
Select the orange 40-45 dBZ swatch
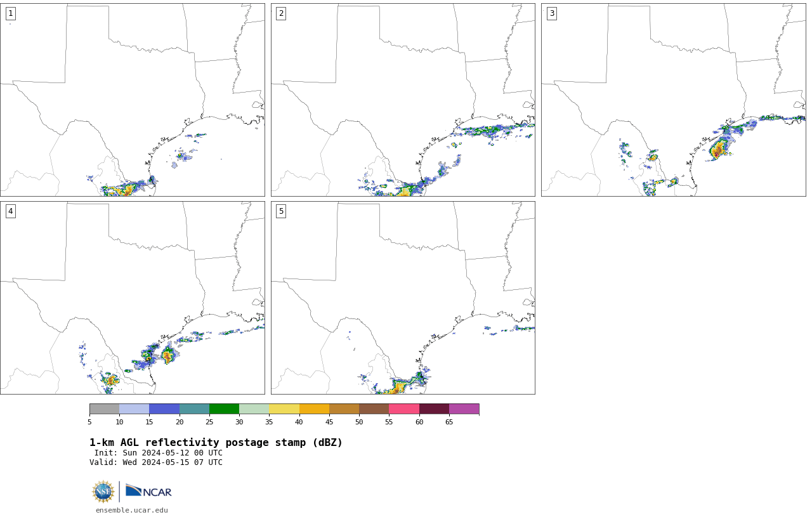tap(314, 409)
